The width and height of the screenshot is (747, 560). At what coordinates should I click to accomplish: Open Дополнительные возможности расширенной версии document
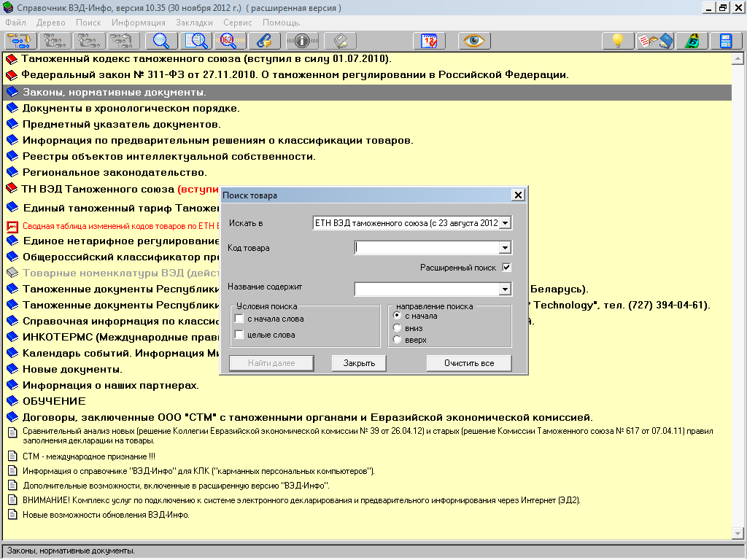click(x=176, y=486)
